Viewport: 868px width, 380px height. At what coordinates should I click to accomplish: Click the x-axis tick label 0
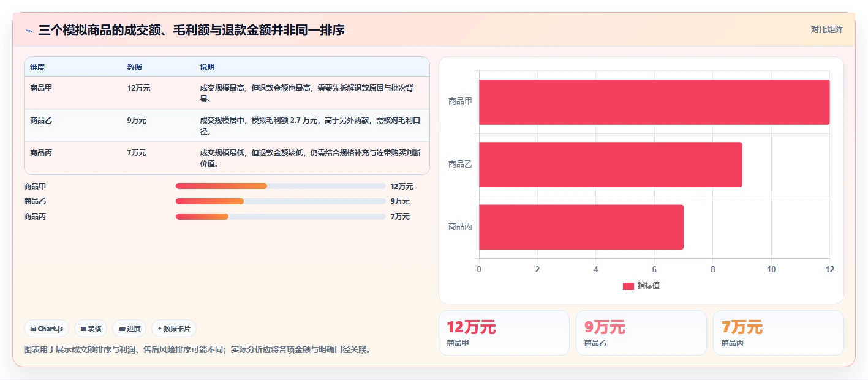point(479,269)
